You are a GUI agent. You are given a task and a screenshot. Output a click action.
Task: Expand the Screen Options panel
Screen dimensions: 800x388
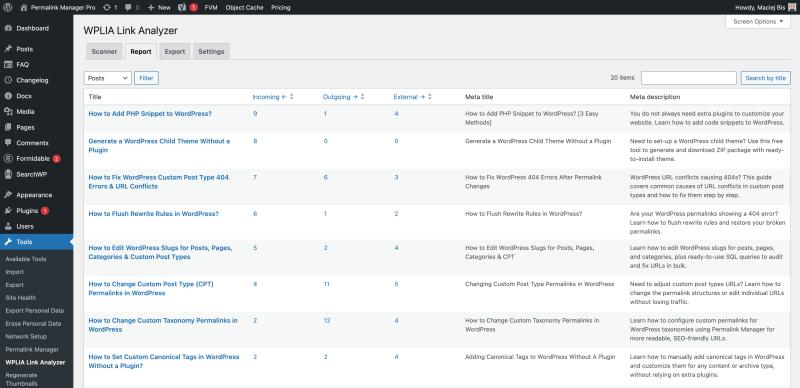pos(758,22)
